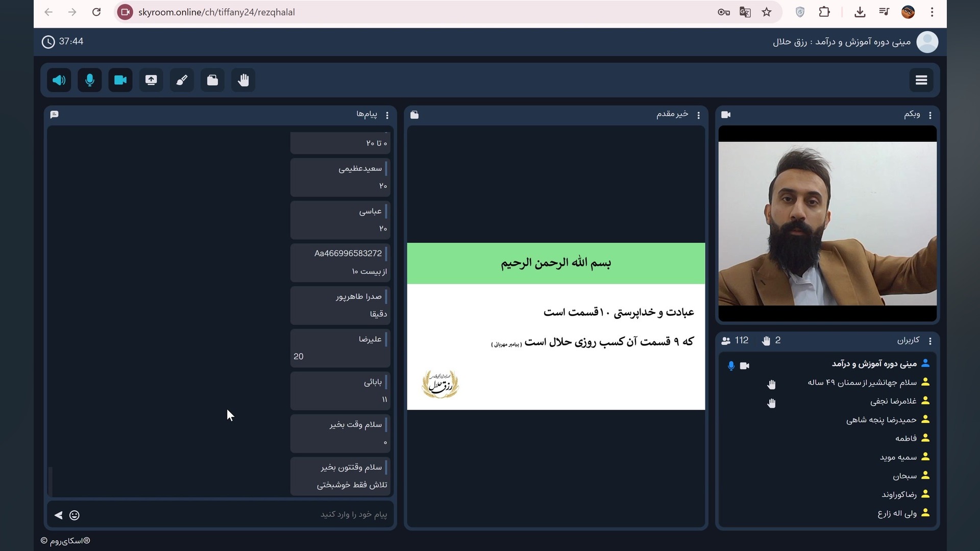Open the hamburger main menu
The image size is (980, 551).
click(x=921, y=80)
